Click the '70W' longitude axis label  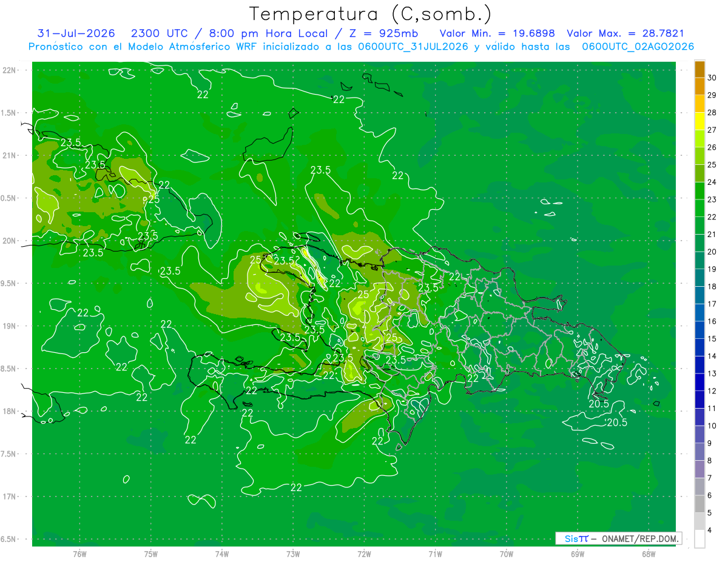[x=507, y=554]
